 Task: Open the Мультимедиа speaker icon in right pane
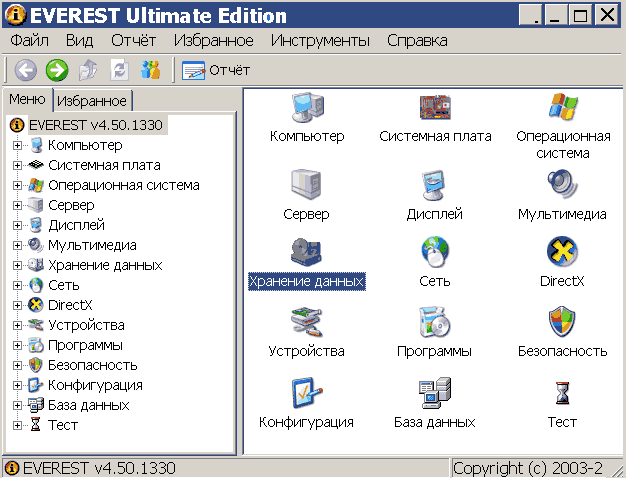(x=563, y=184)
